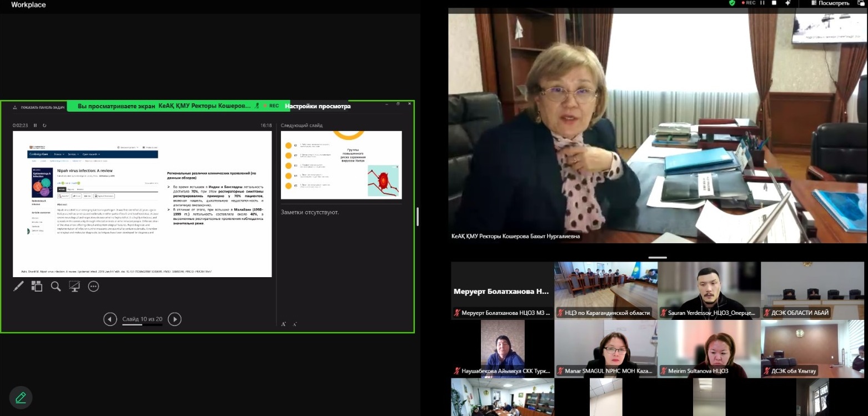Image resolution: width=868 pixels, height=416 pixels.
Task: Select the pen and laser pointer tool
Action: [x=18, y=287]
